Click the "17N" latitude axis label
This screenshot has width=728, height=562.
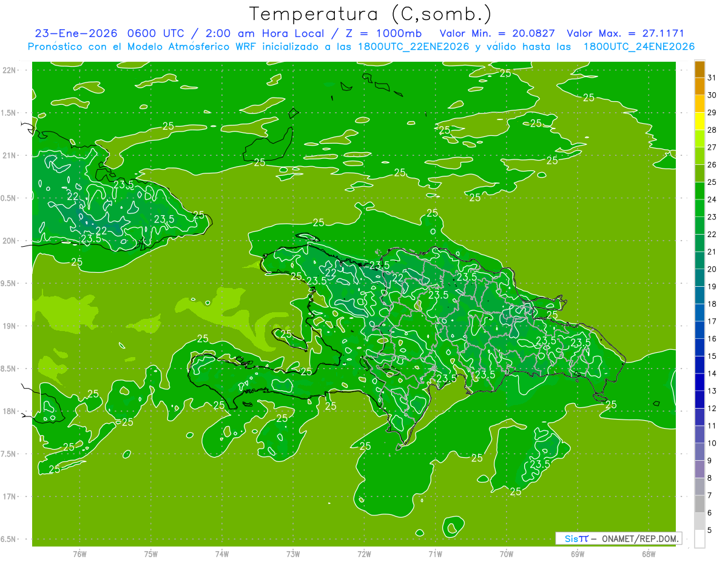(x=10, y=497)
